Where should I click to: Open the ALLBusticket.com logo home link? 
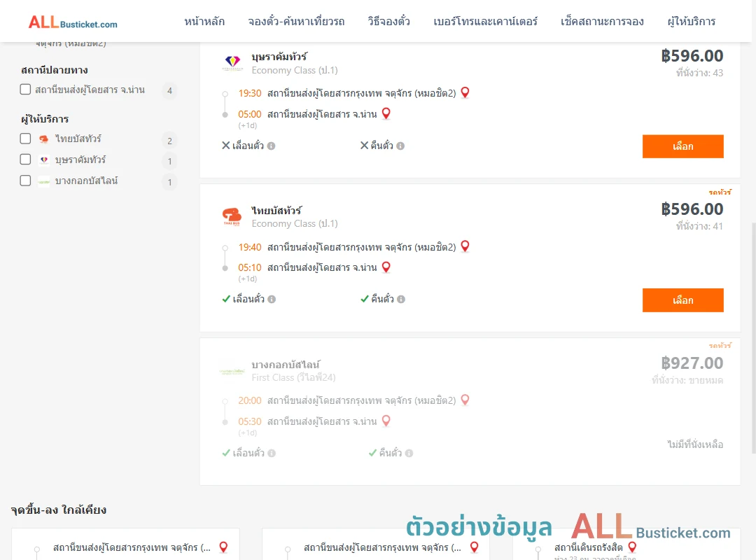[73, 22]
